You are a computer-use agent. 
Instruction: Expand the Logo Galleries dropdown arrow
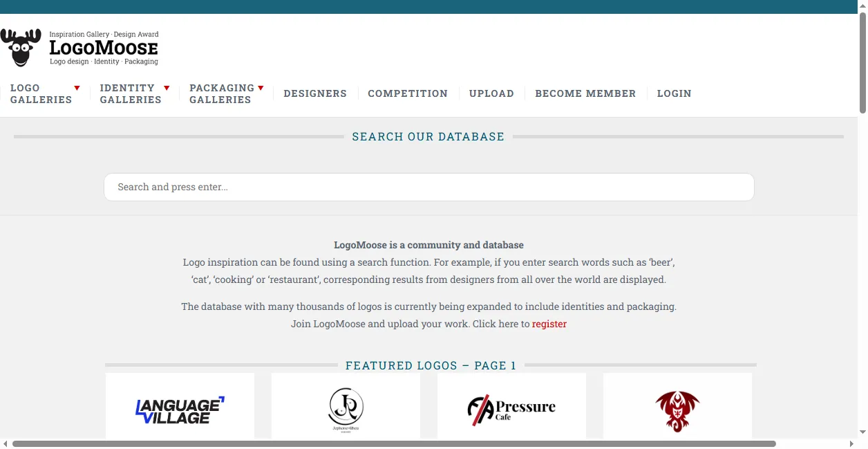click(77, 88)
